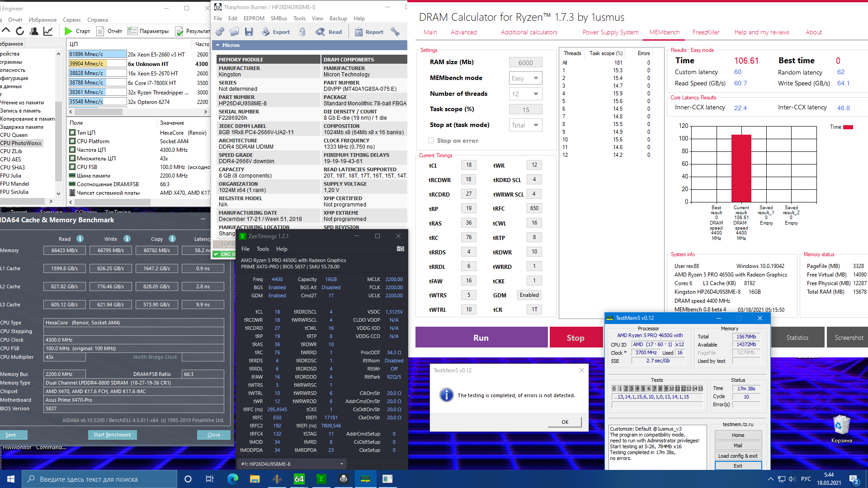Open the EEPROM menu in Thaiphoon Burner
The height and width of the screenshot is (488, 868).
tap(254, 19)
